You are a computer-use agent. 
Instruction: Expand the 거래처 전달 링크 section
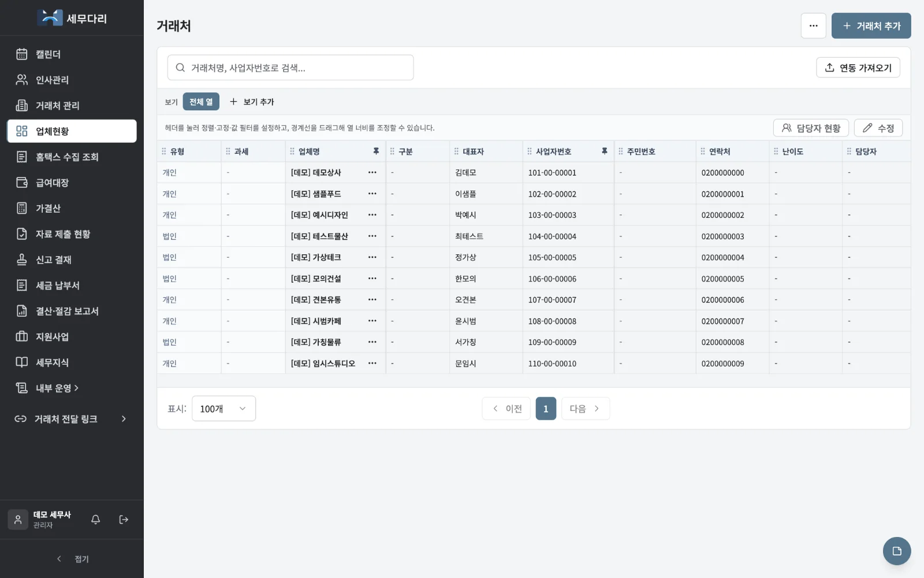point(72,419)
